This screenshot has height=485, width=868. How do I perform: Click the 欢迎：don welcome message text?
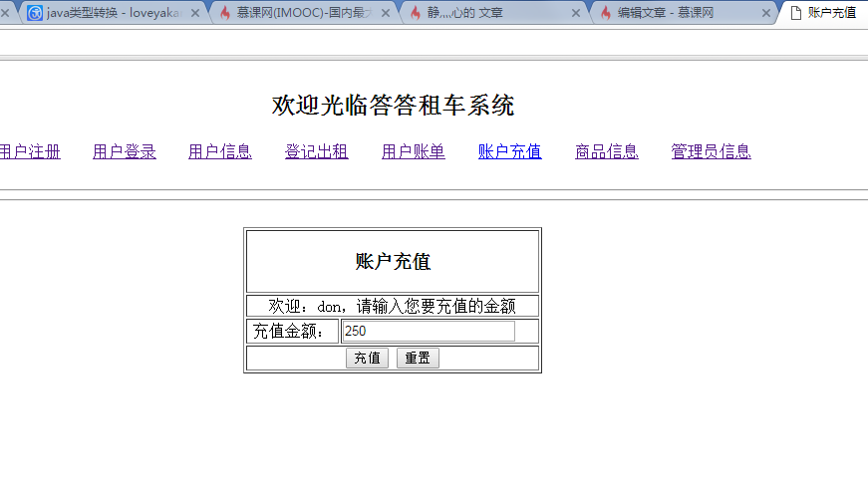coord(393,306)
